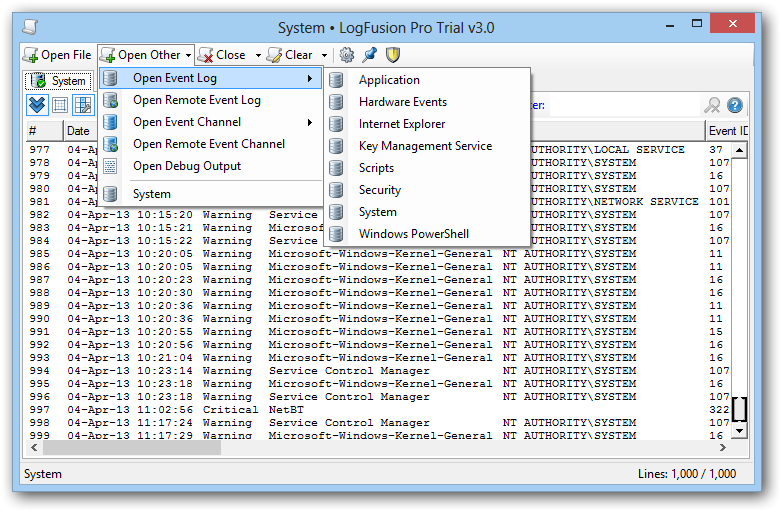Click the Open Remote Event Log icon
The width and height of the screenshot is (782, 512).
[x=110, y=100]
